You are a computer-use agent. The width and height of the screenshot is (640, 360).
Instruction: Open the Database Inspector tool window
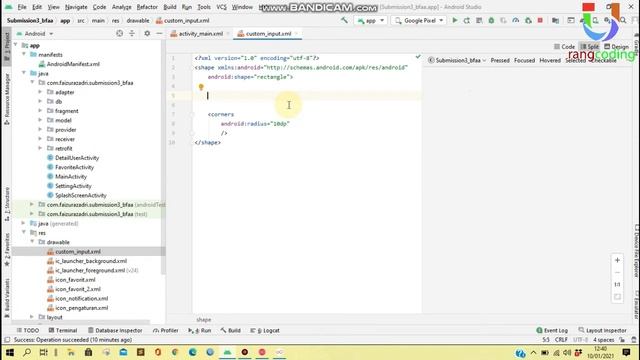115,330
